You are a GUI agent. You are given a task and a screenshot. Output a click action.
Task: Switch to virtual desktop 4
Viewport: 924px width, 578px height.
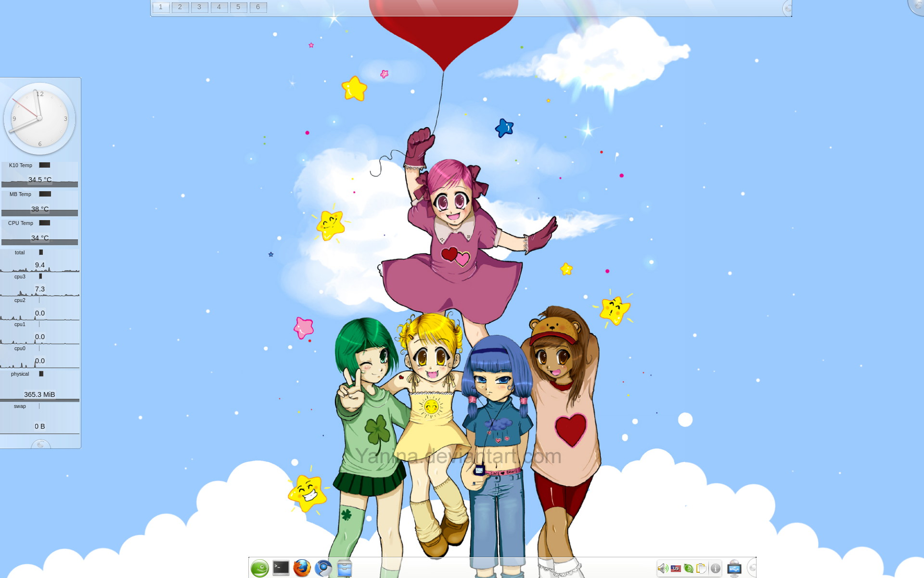[219, 7]
